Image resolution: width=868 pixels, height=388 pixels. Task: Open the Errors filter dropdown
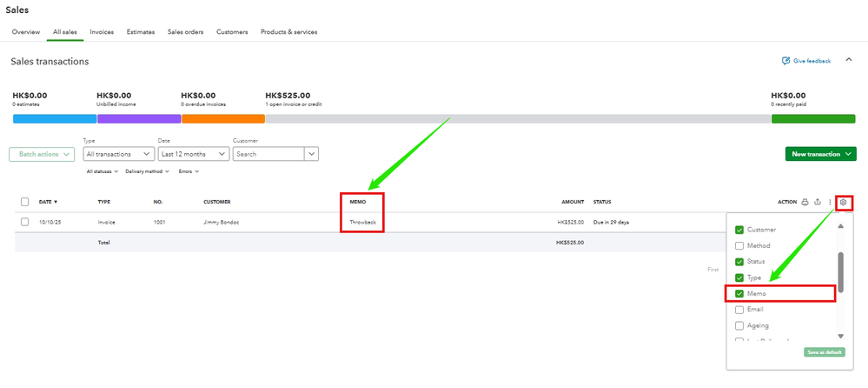pyautogui.click(x=189, y=172)
